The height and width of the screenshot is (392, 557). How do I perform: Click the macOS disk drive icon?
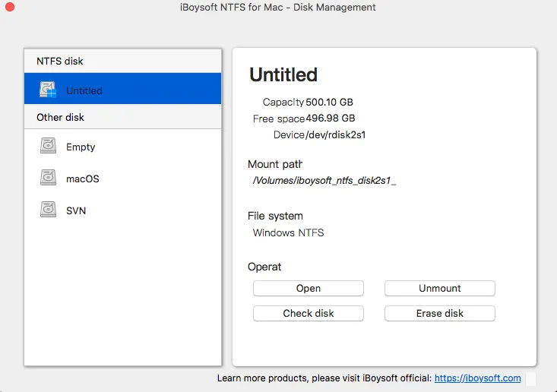48,179
